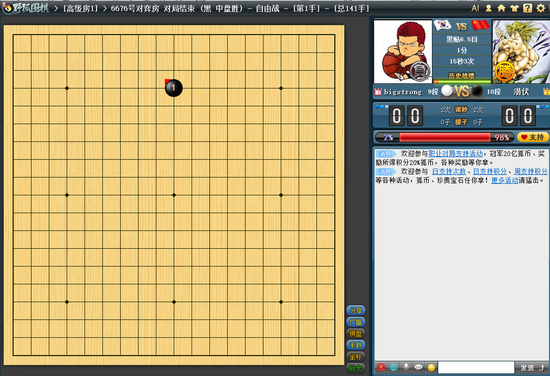Image resolution: width=550 pixels, height=376 pixels.
Task: Click the black stone indicator
Action: coord(477,91)
